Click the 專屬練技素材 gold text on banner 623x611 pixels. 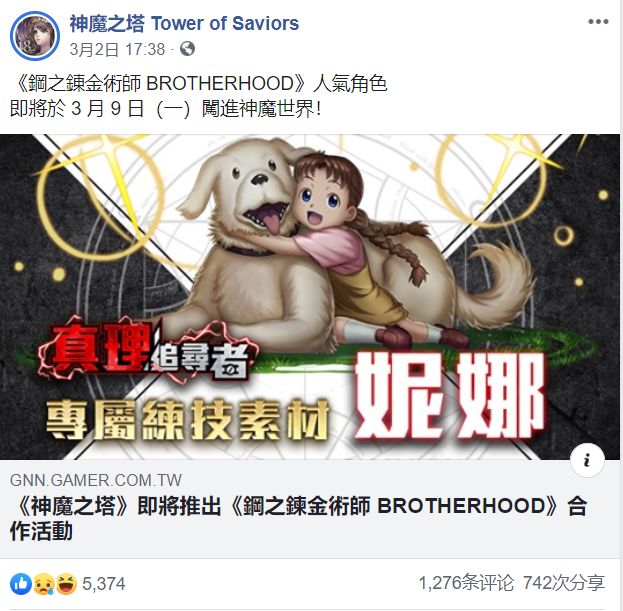[188, 420]
